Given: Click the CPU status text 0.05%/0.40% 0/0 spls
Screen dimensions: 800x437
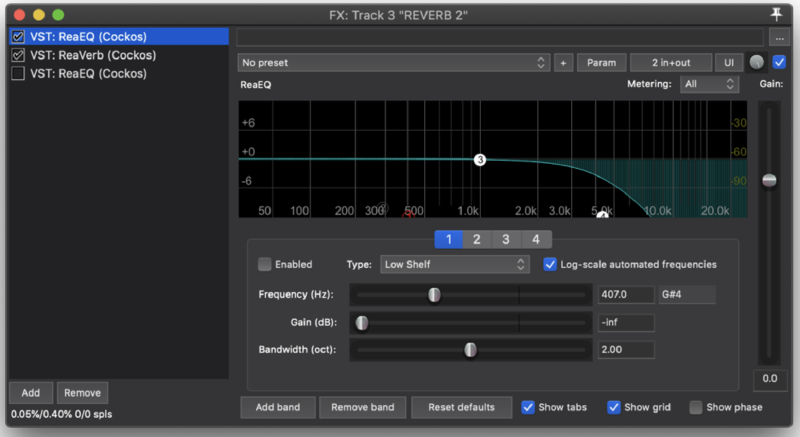Looking at the screenshot, I should [x=62, y=414].
